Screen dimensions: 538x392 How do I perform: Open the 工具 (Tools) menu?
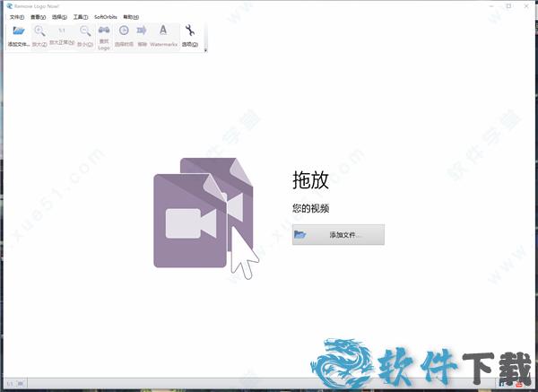point(81,17)
